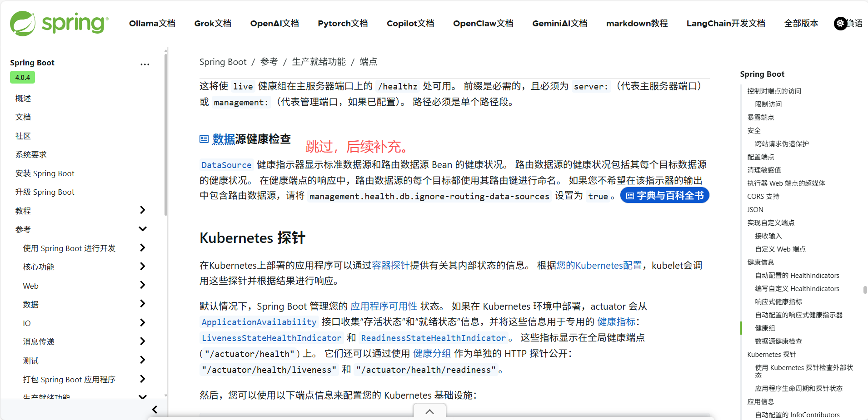Screen dimensions: 868x420
Task: Click the Spring logo in the header
Action: [59, 24]
